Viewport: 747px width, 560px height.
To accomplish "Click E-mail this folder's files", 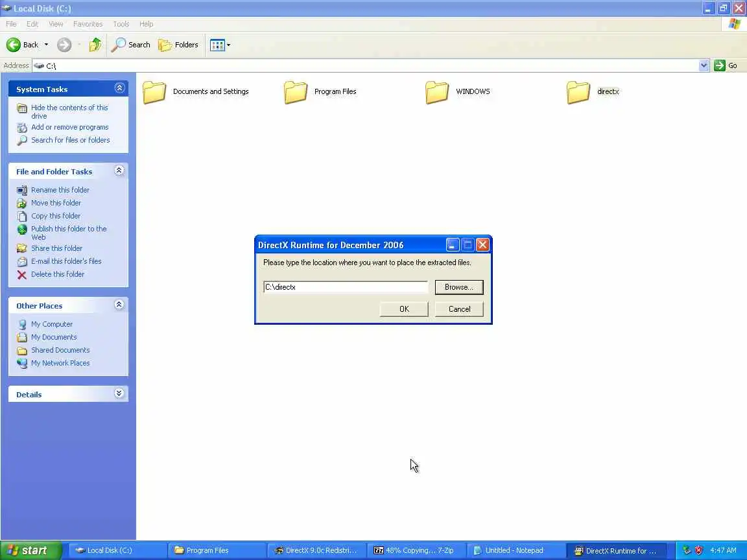I will coord(66,261).
